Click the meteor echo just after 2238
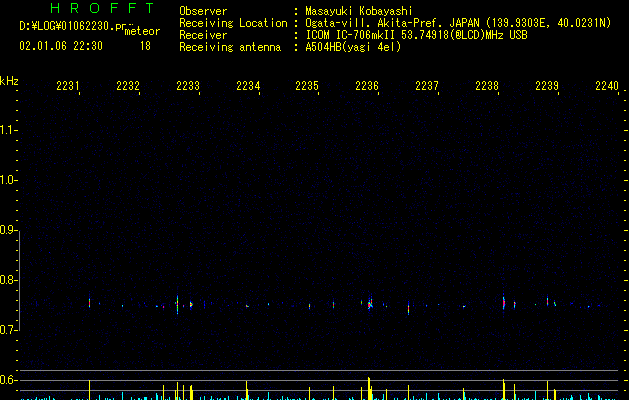The image size is (629, 400). coord(504,302)
